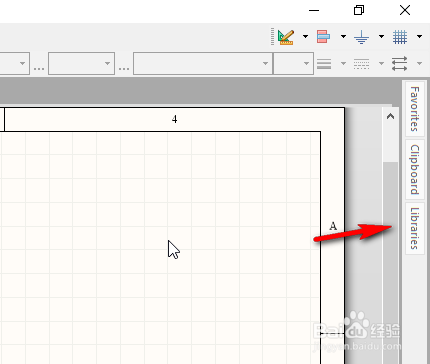The height and width of the screenshot is (364, 430).
Task: Click the dashed line style icon
Action: [361, 63]
